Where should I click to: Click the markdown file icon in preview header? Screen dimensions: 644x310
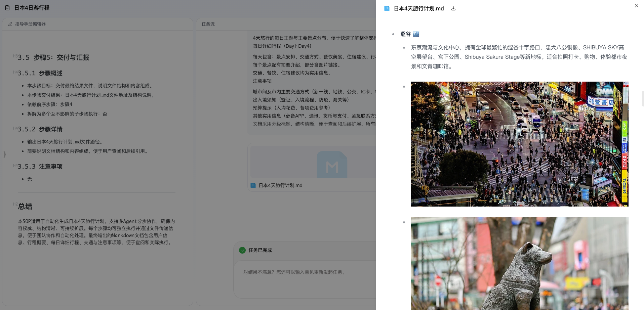click(387, 8)
